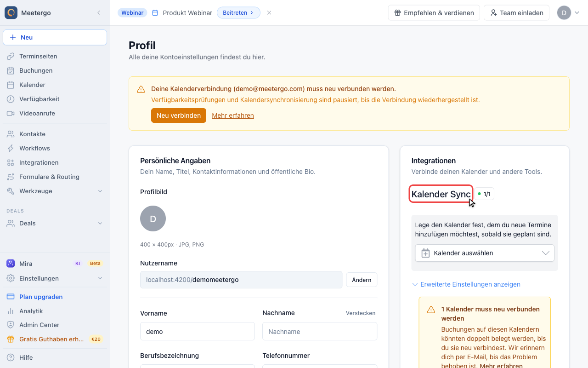This screenshot has width=588, height=368.
Task: Open Terminseiten link icon in sidebar
Action: pyautogui.click(x=11, y=56)
